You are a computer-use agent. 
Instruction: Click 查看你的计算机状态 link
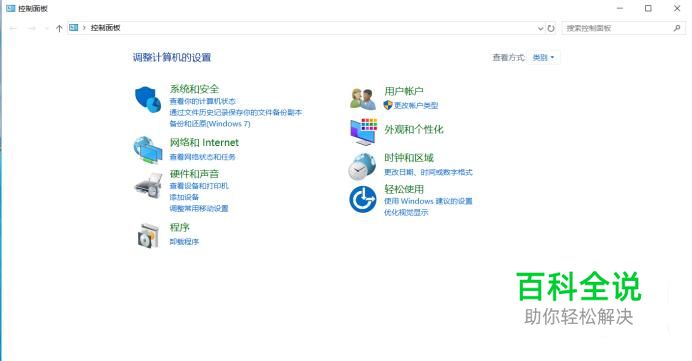[203, 101]
